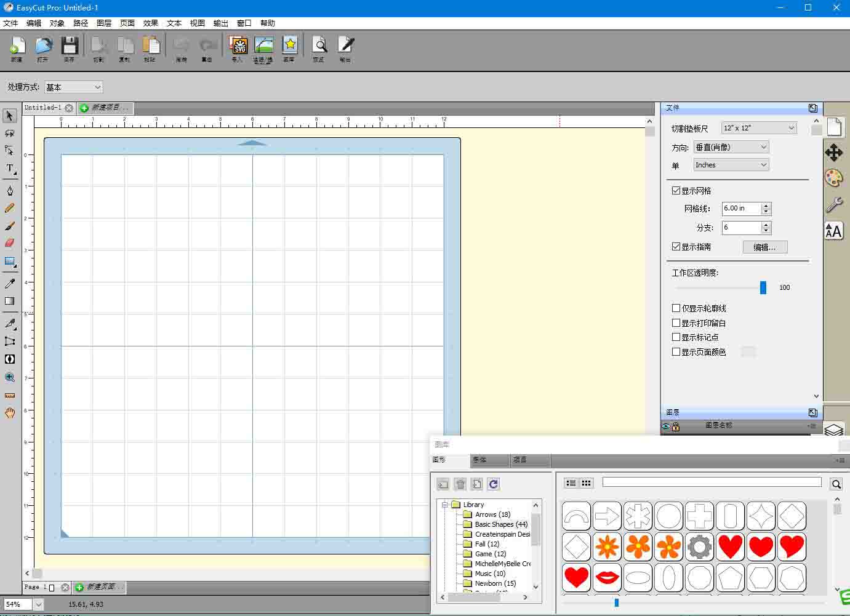
Task: Click the page color swatch box
Action: 748,352
